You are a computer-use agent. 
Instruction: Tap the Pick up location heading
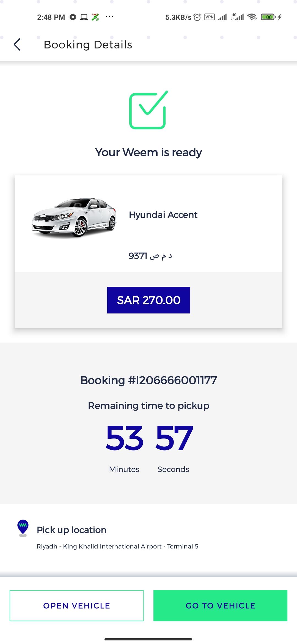click(71, 530)
